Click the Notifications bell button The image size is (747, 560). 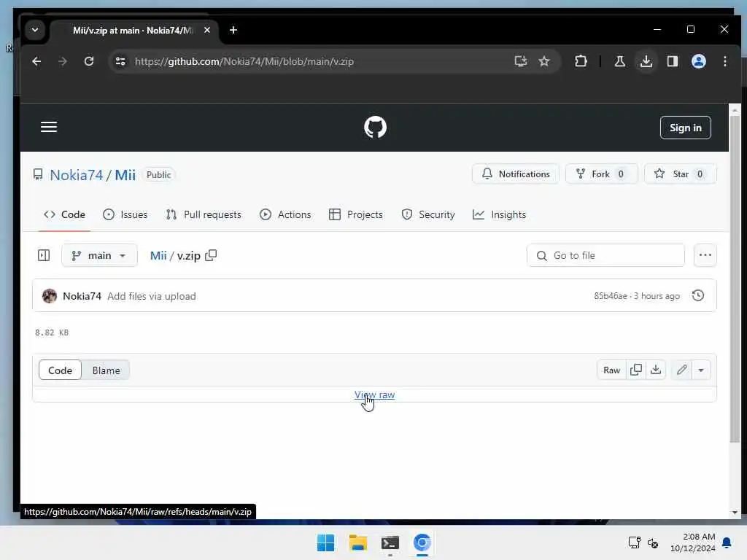516,174
